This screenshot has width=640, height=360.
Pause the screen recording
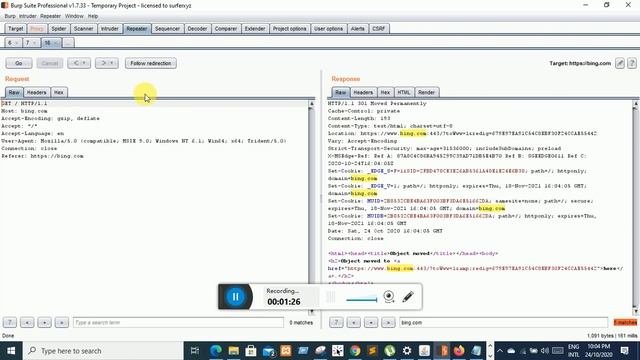pyautogui.click(x=235, y=297)
